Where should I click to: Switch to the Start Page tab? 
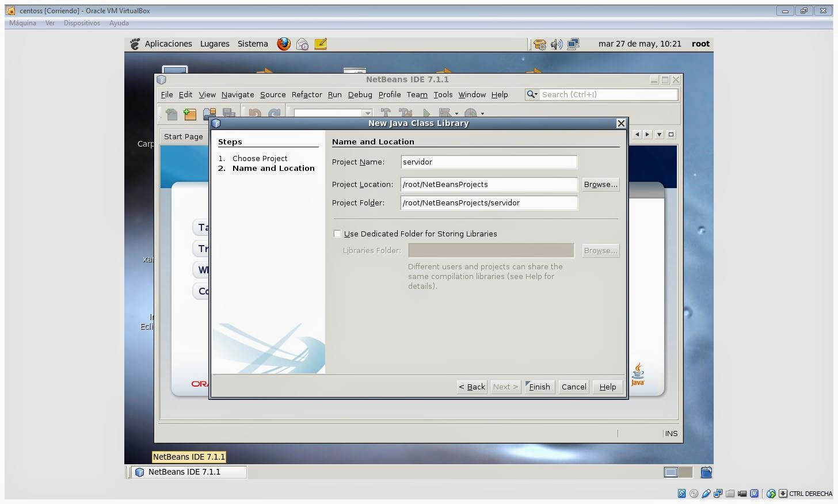click(183, 136)
